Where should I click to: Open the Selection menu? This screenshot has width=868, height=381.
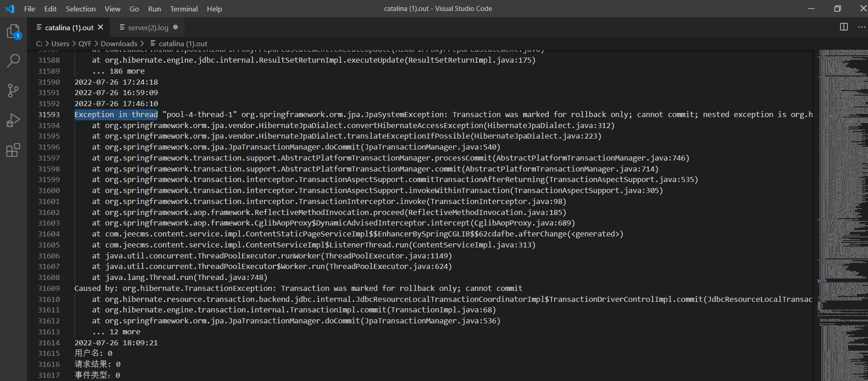coord(80,9)
